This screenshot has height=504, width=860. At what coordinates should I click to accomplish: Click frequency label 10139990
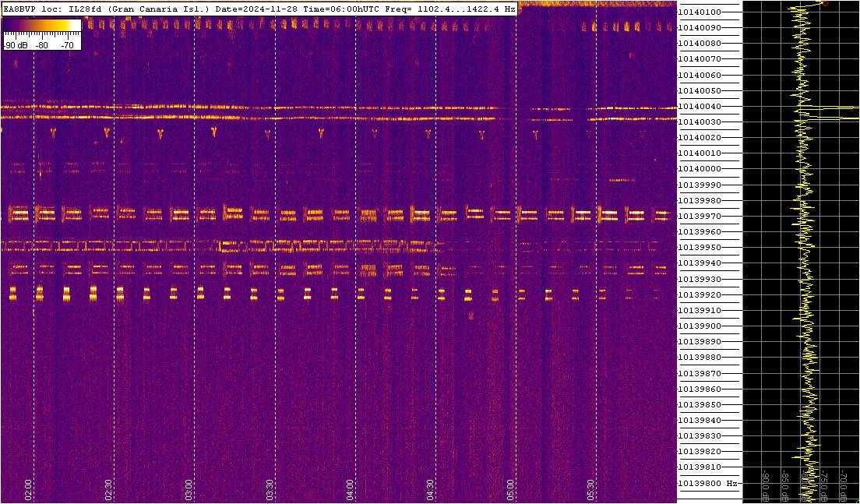[700, 185]
